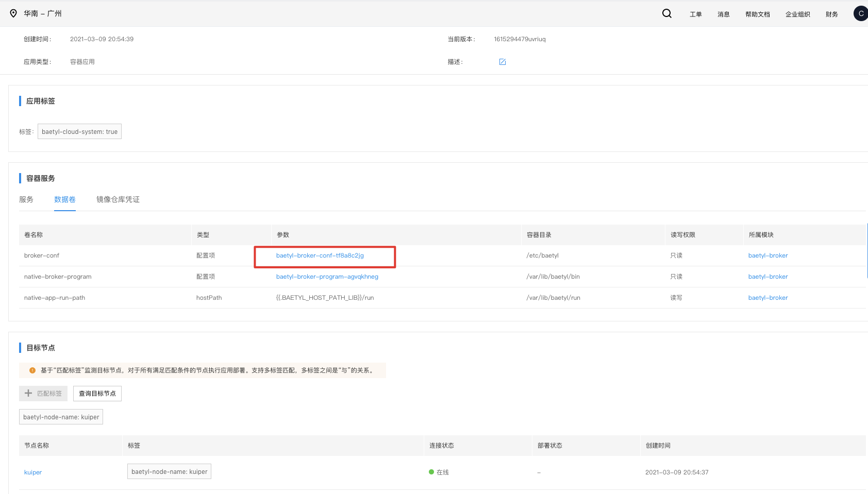Edit description via the pencil icon

tap(503, 62)
